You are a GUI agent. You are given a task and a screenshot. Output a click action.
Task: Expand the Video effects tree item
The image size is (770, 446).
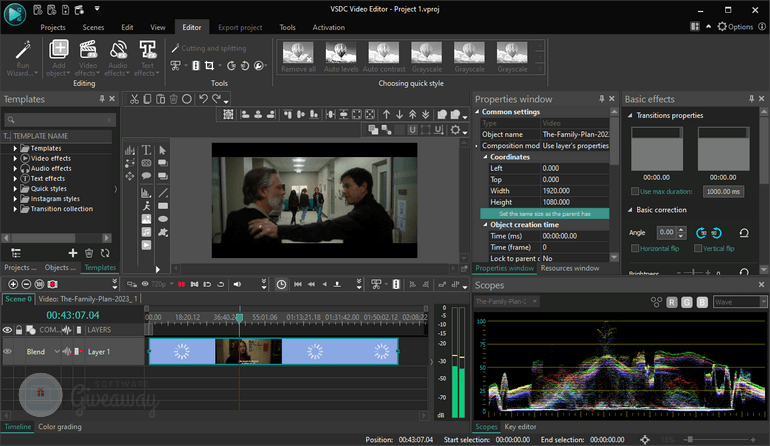click(17, 158)
